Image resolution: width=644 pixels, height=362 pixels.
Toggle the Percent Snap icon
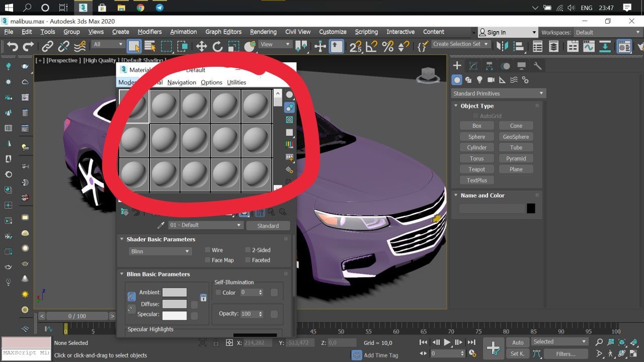pyautogui.click(x=387, y=46)
